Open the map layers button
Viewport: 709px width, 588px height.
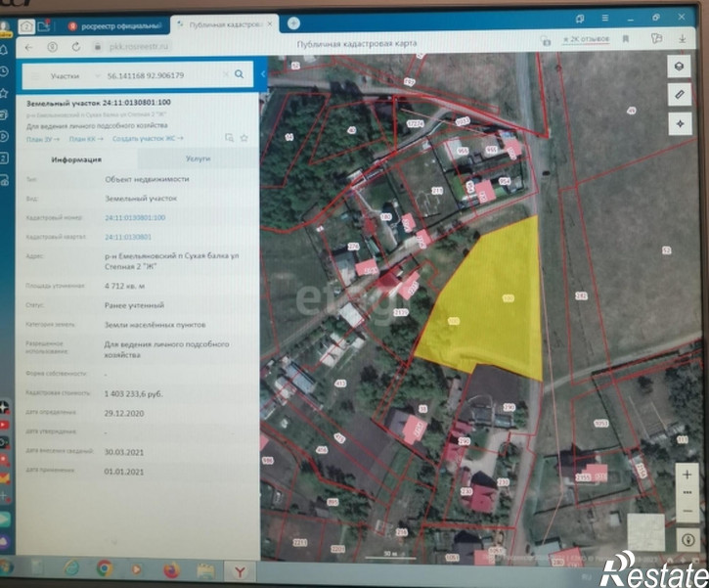679,67
